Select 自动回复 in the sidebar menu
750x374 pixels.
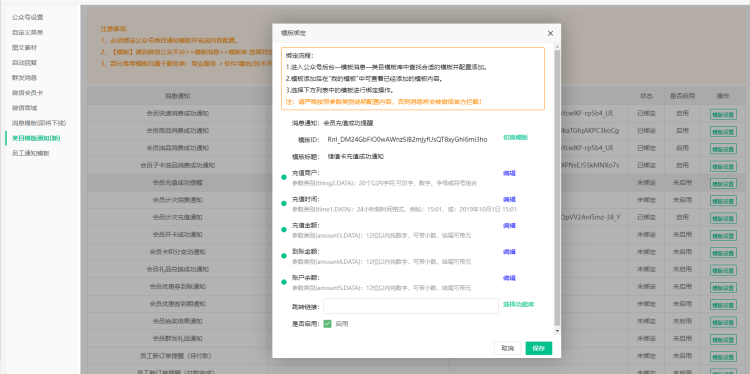(x=24, y=63)
